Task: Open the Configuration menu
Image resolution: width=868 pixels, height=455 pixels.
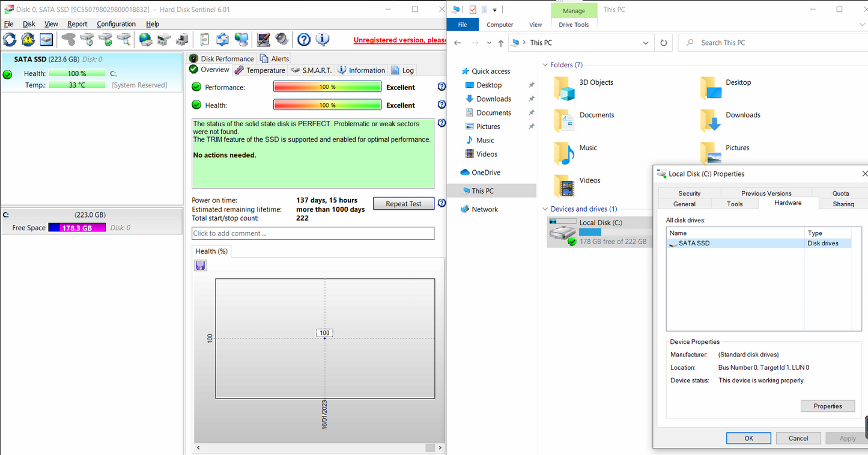Action: (117, 24)
